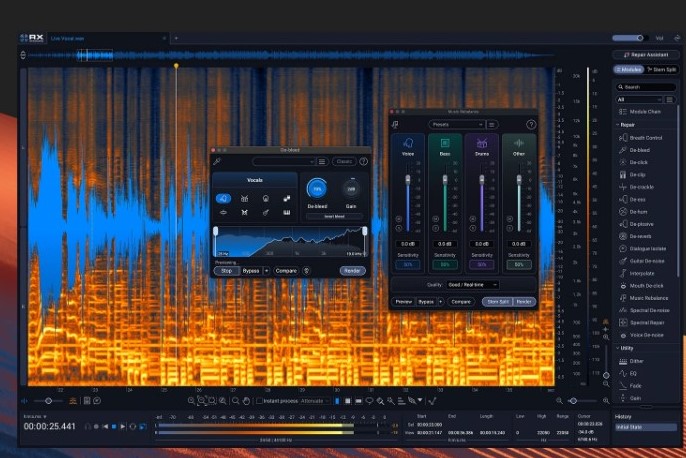Open the Presets dropdown in Music Rebalance
Viewport: 686px width, 458px height.
[x=456, y=125]
